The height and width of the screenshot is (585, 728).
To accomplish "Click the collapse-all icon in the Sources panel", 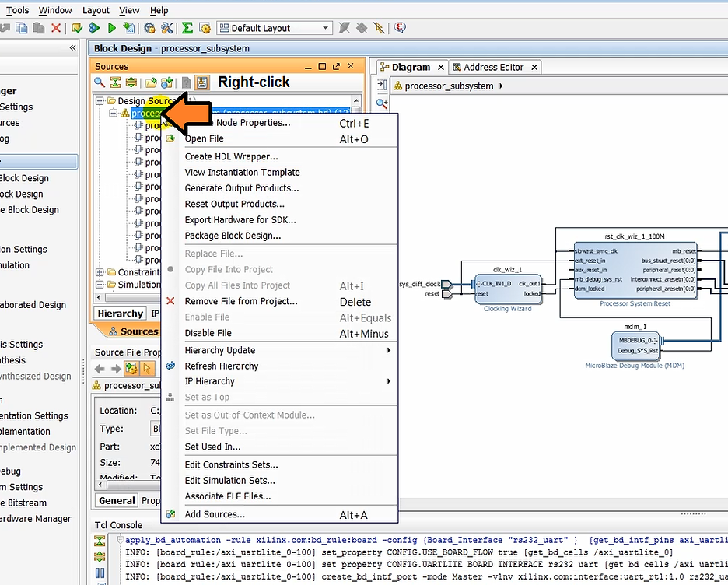I will click(x=115, y=82).
